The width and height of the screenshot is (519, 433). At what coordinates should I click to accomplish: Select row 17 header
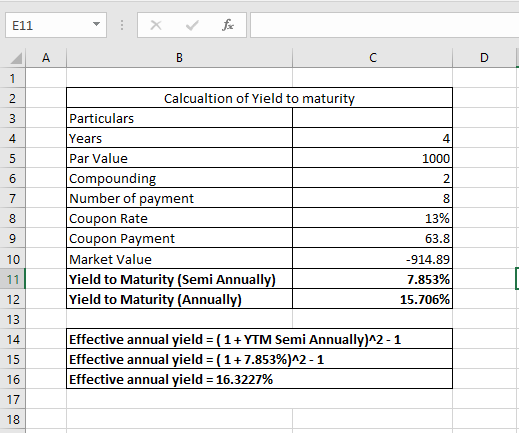click(13, 399)
